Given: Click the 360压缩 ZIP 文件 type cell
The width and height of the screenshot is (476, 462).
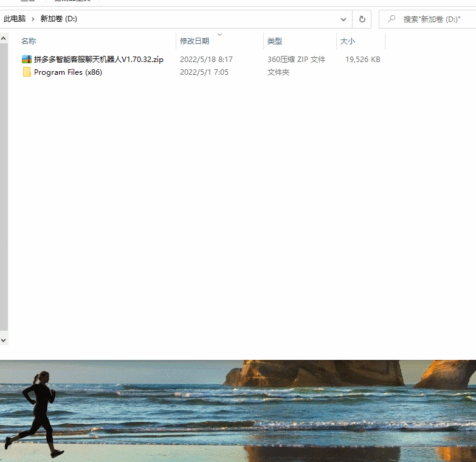Looking at the screenshot, I should (x=296, y=59).
